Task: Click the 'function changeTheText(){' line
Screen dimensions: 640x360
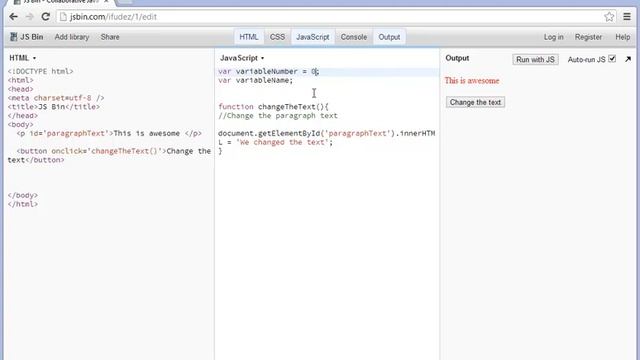Action: [x=273, y=107]
